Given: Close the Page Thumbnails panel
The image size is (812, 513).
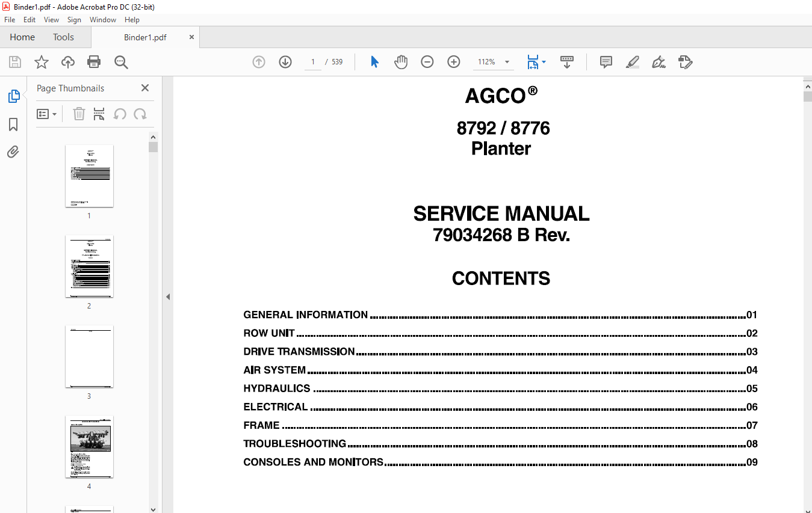Looking at the screenshot, I should point(145,88).
